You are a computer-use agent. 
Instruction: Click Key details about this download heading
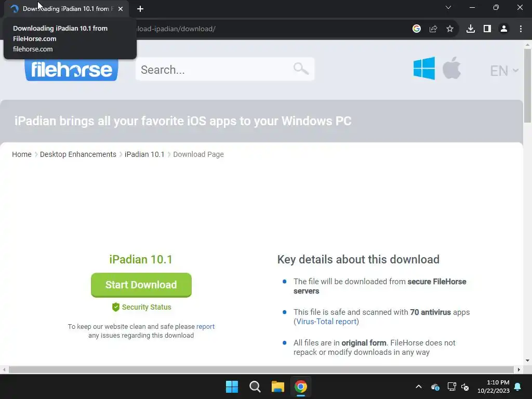[x=358, y=260]
